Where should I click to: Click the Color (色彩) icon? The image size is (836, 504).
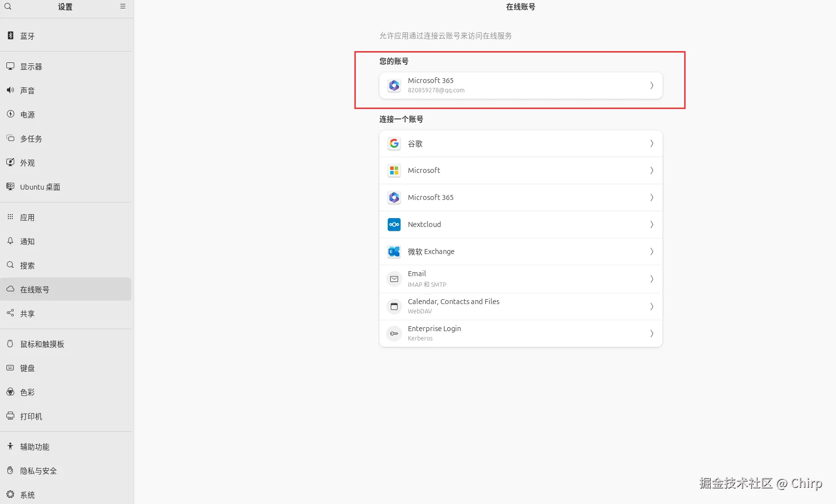(x=10, y=392)
